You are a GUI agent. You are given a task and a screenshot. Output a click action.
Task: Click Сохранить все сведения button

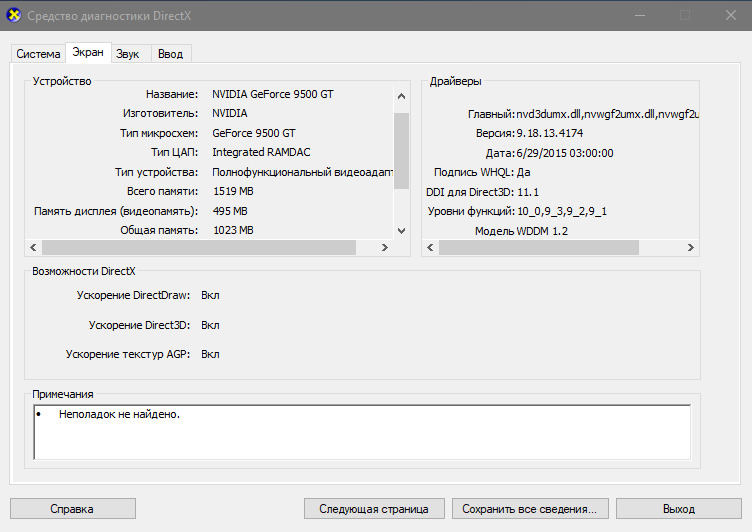coord(529,509)
